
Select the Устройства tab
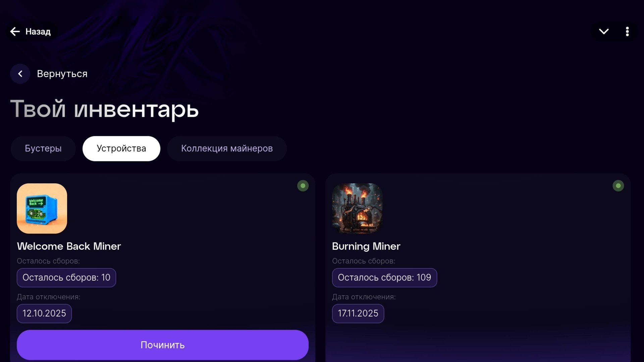[x=121, y=148]
